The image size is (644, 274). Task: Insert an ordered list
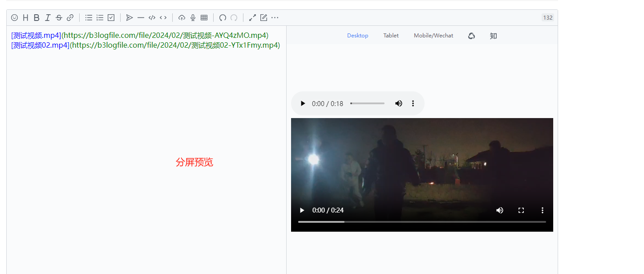point(100,18)
